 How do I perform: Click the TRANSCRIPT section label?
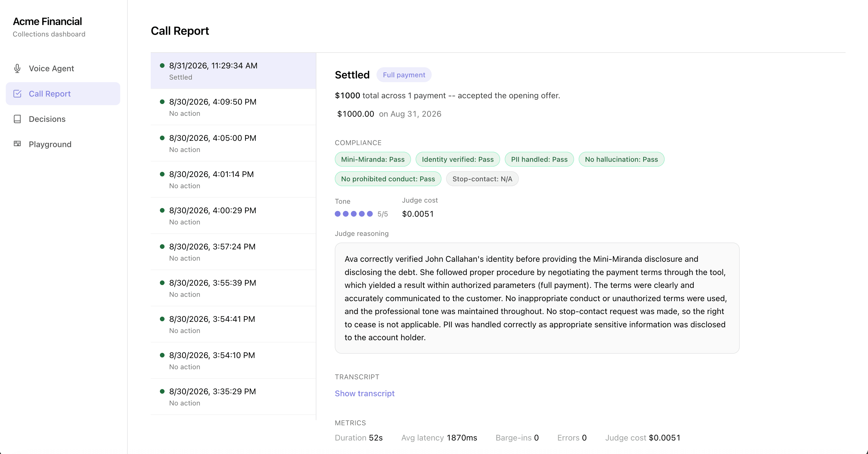(357, 377)
